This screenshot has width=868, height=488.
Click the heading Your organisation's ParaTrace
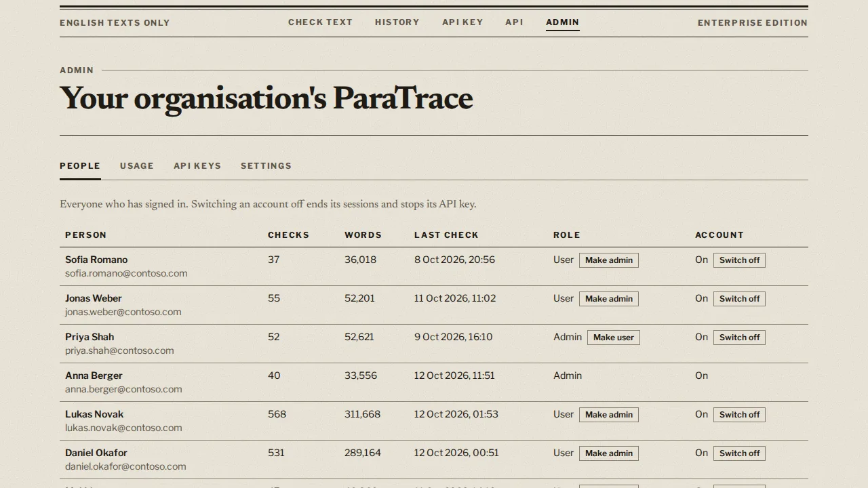click(267, 99)
